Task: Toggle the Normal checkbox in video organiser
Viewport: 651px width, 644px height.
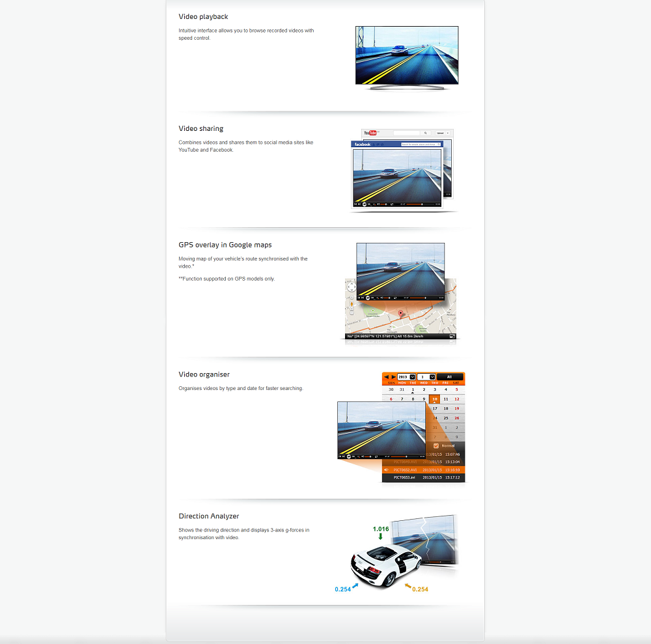Action: pos(436,445)
